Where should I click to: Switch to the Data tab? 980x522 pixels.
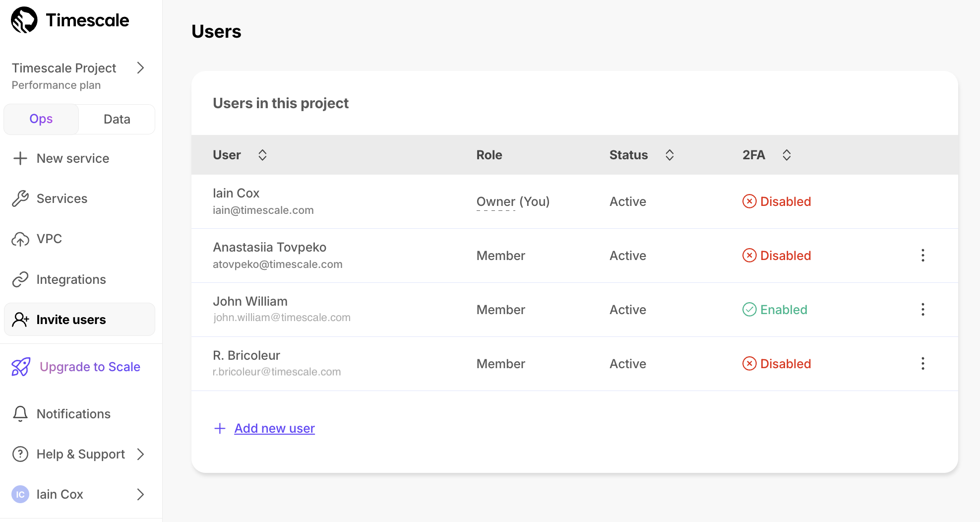coord(117,119)
